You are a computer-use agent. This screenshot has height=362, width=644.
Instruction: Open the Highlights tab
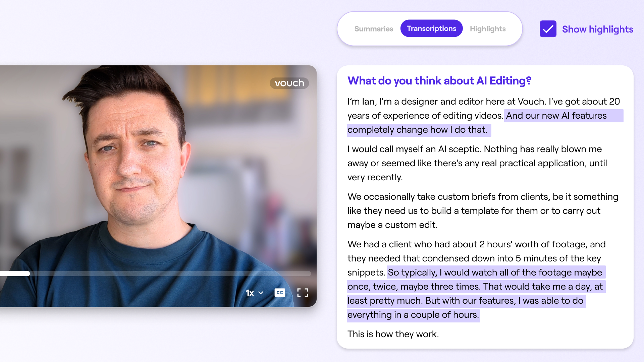[x=487, y=29]
